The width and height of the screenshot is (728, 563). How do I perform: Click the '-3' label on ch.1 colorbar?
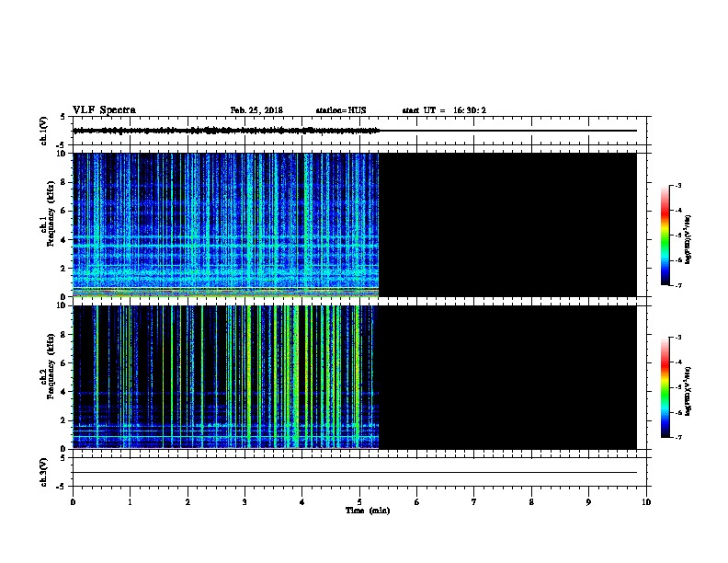point(677,185)
